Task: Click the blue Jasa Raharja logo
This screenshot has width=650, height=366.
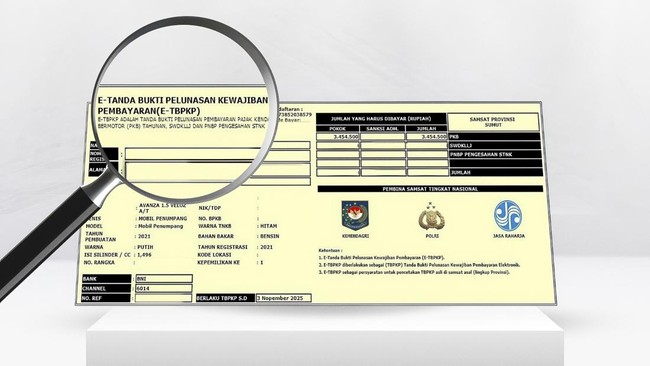Action: [x=508, y=216]
